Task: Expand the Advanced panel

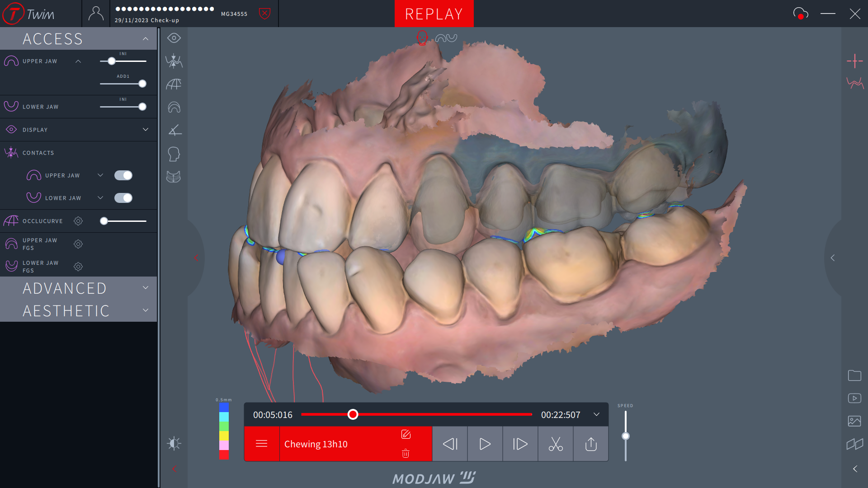Action: [x=146, y=288]
